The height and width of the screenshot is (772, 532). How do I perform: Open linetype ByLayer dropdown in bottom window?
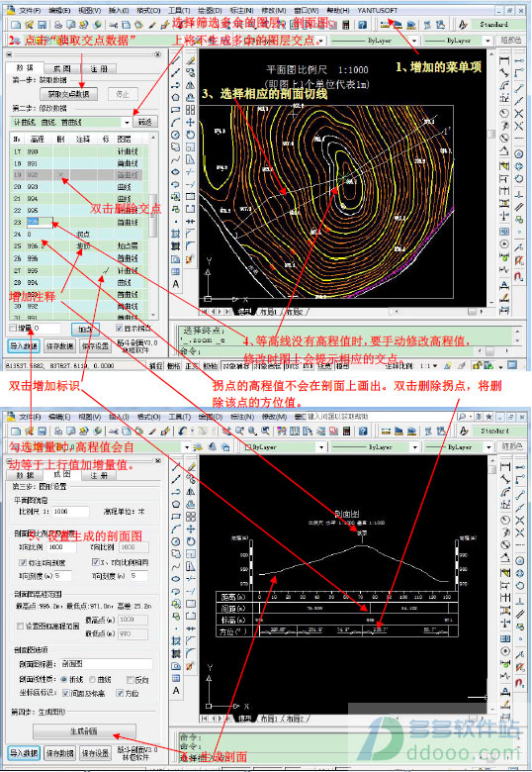[x=414, y=447]
